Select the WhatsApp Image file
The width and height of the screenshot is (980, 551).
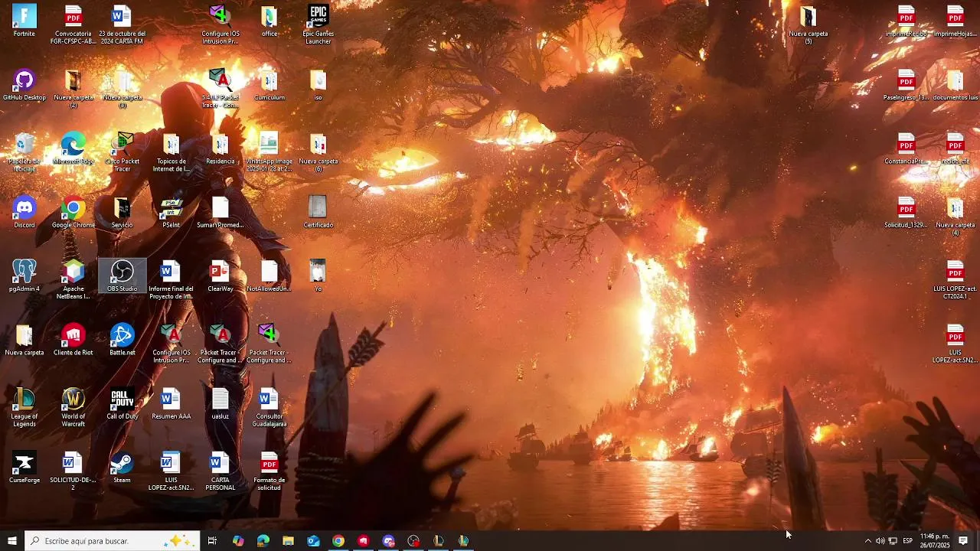click(x=269, y=152)
